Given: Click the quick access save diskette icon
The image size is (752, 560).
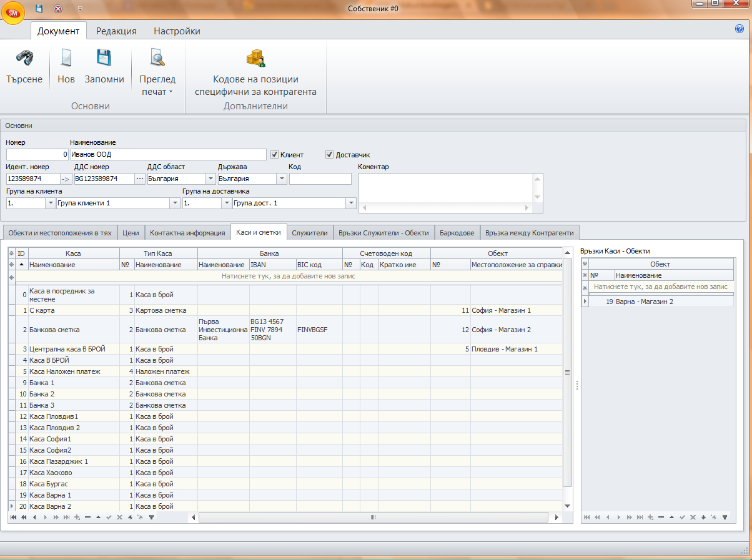Looking at the screenshot, I should [x=39, y=9].
